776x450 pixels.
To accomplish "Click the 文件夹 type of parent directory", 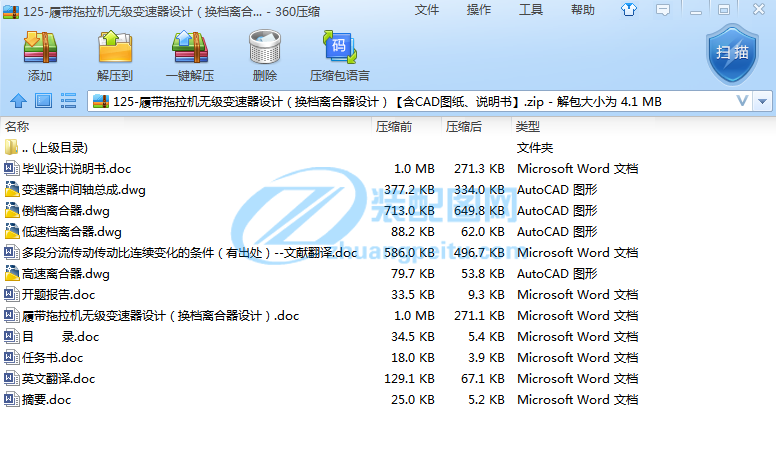I will click(535, 148).
